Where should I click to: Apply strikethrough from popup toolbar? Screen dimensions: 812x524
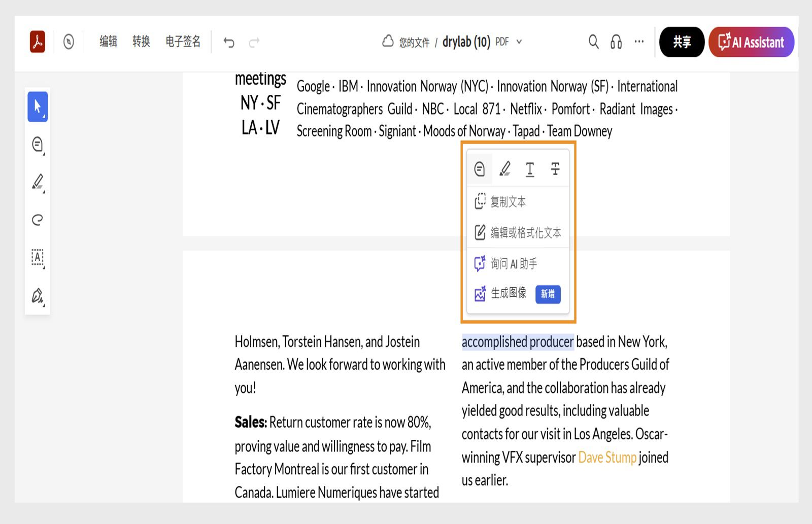coord(555,169)
